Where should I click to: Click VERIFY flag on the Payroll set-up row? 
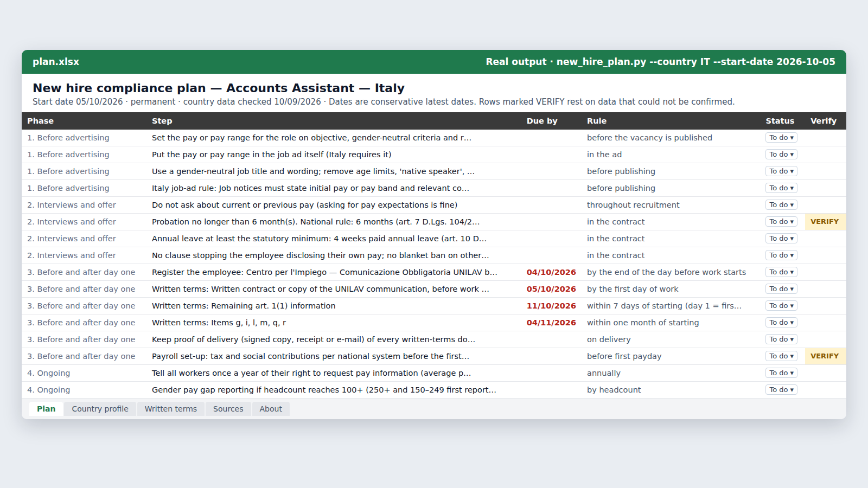tap(825, 356)
